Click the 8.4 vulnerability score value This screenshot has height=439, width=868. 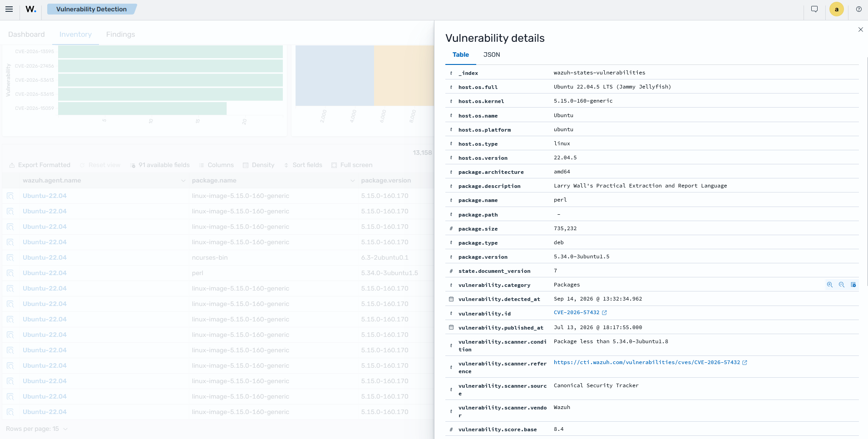coord(558,429)
